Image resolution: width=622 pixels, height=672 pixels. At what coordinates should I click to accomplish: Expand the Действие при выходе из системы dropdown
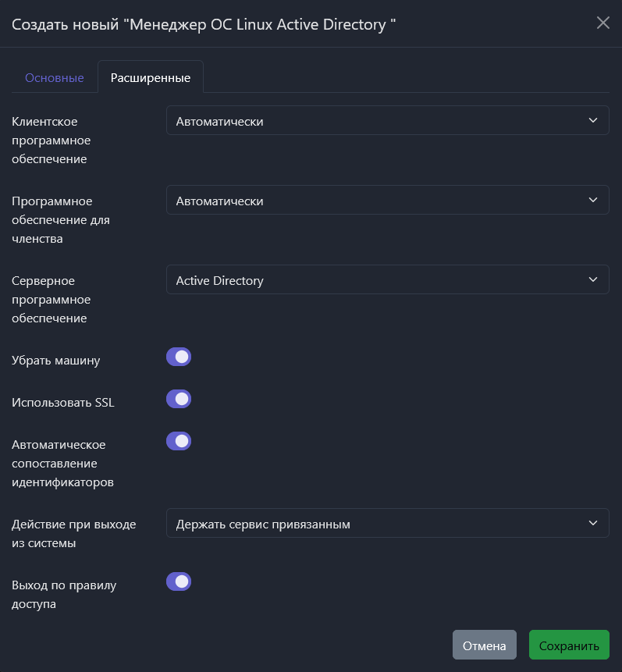click(x=387, y=524)
